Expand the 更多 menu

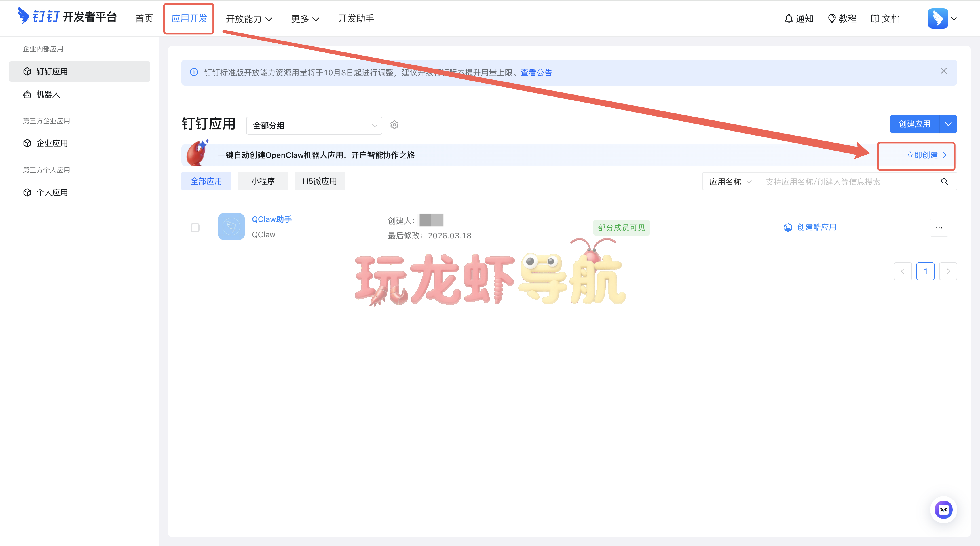(x=305, y=19)
